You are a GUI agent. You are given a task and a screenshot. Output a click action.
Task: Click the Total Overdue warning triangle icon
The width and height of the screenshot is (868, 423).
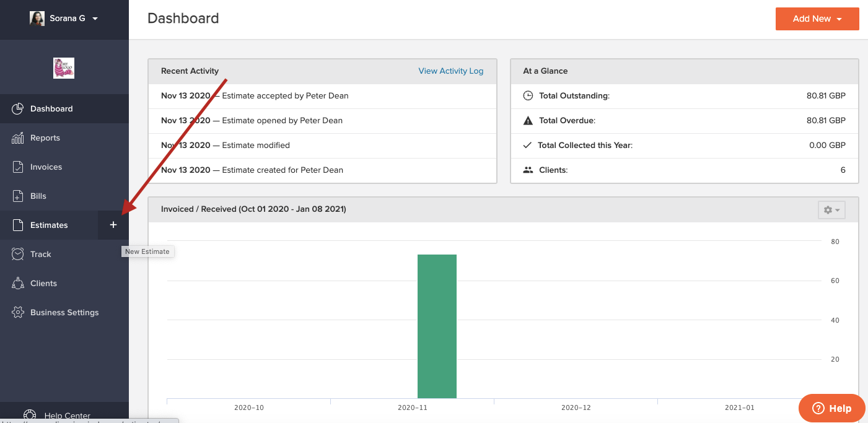[x=528, y=121]
